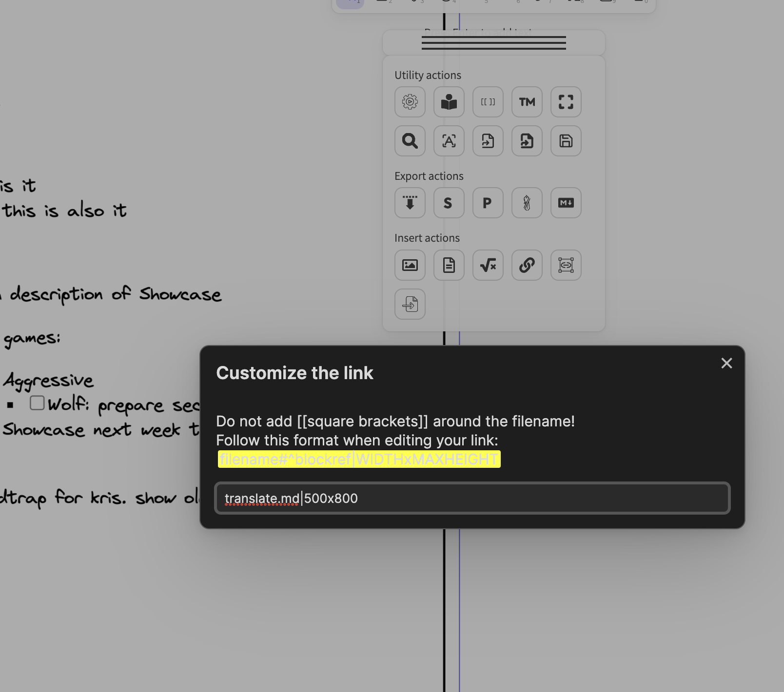Open the Excalidraw script engine settings
The height and width of the screenshot is (692, 784).
410,102
